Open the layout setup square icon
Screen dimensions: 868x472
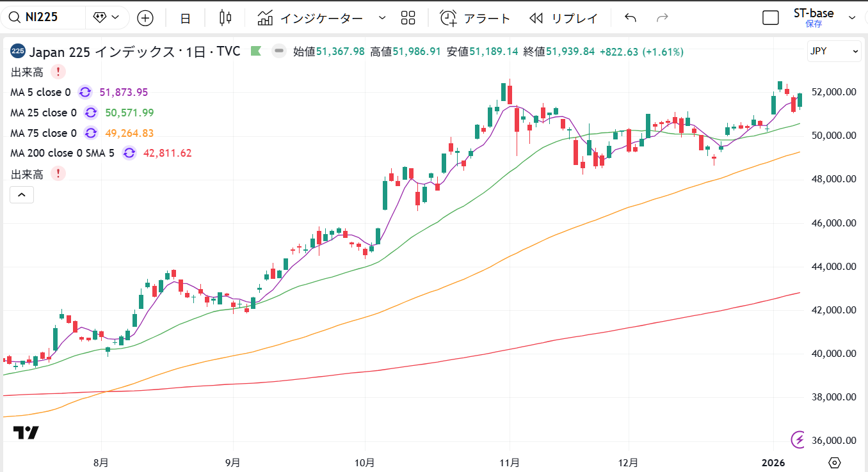(x=771, y=18)
